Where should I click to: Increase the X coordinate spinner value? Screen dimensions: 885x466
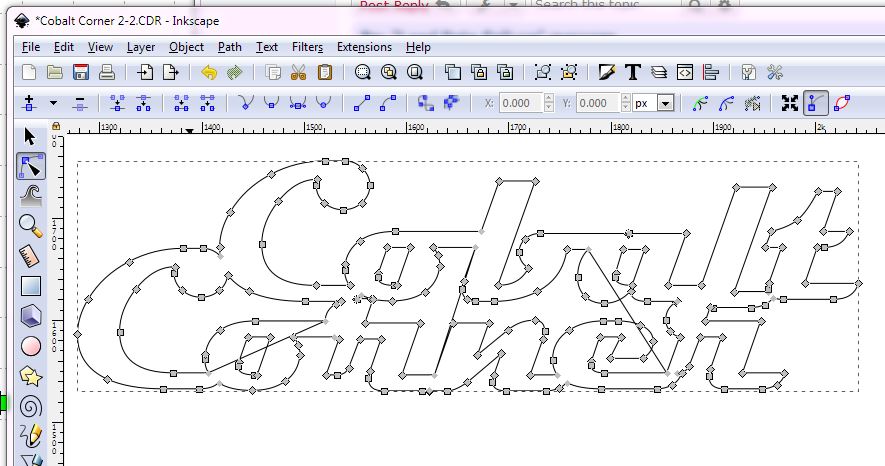[x=549, y=99]
